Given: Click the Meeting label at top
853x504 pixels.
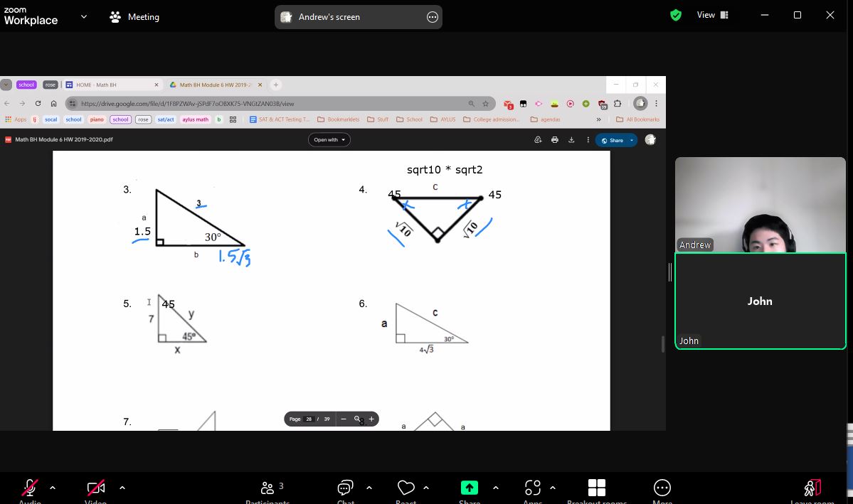Looking at the screenshot, I should pyautogui.click(x=134, y=17).
